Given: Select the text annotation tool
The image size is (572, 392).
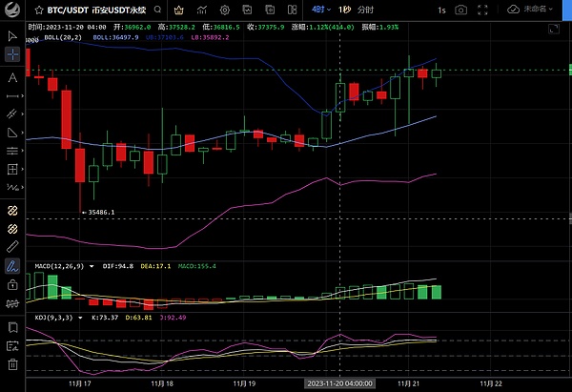Looking at the screenshot, I should pos(12,77).
